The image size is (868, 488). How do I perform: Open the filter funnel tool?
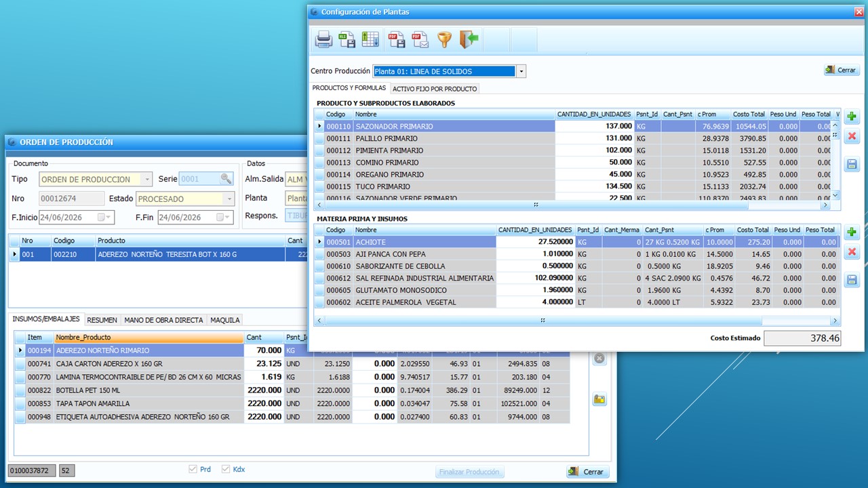pyautogui.click(x=444, y=40)
